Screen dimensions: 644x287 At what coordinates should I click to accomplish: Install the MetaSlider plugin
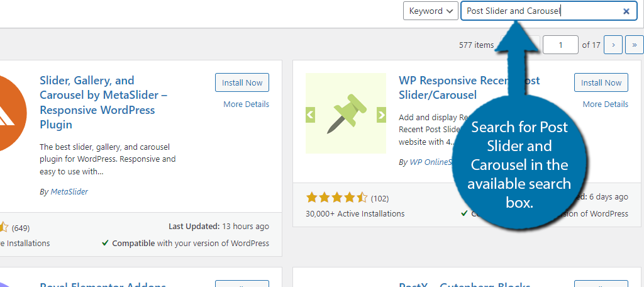pyautogui.click(x=242, y=82)
